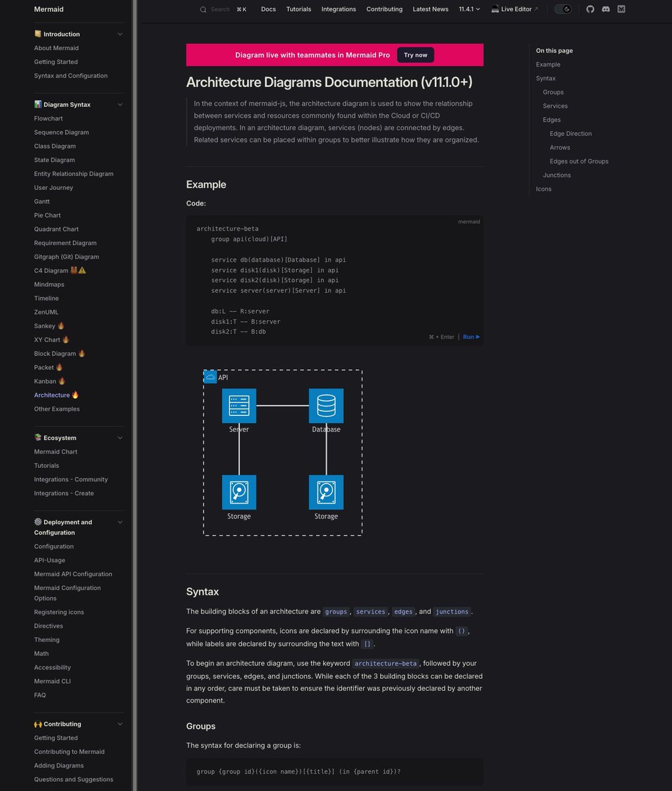Open XY Chart in sidebar
The image size is (672, 791).
51,340
